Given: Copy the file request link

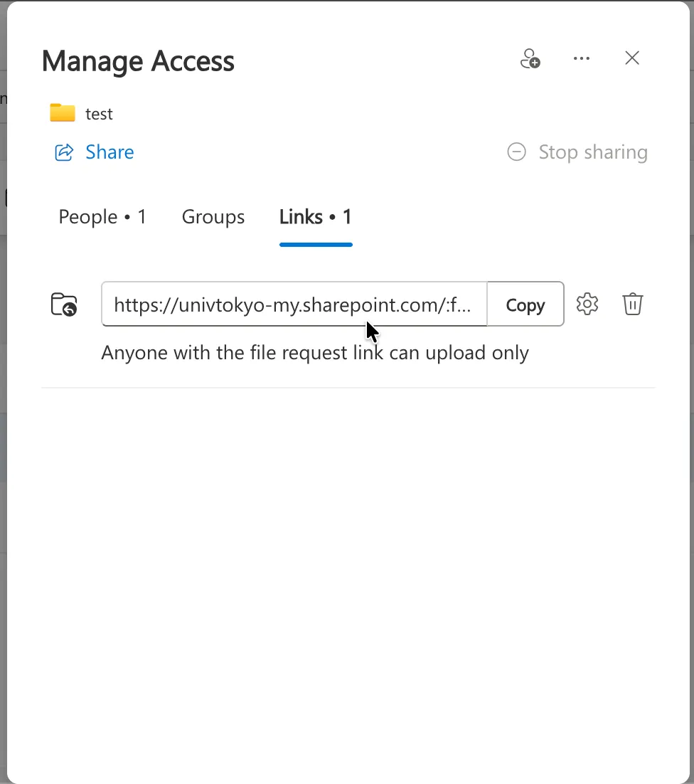Looking at the screenshot, I should coord(525,304).
